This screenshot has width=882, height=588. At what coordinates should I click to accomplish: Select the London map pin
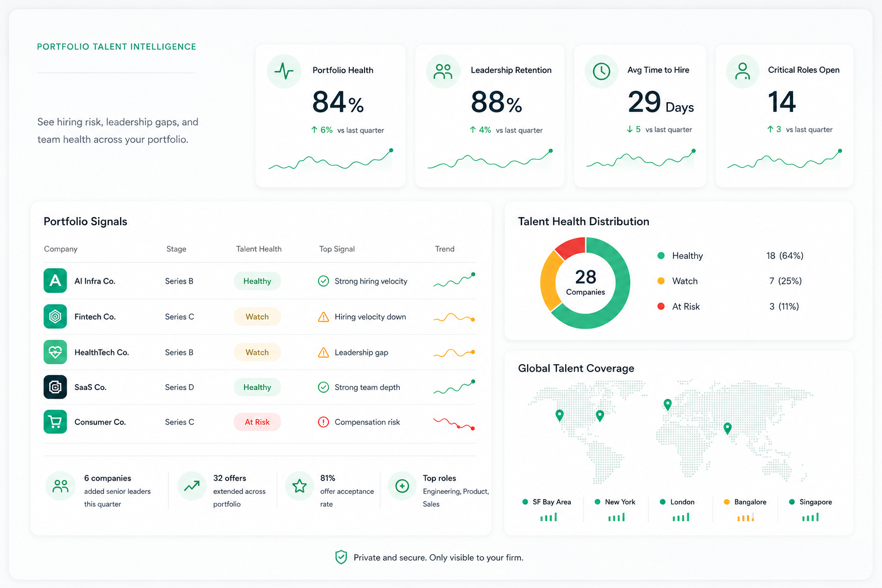667,404
